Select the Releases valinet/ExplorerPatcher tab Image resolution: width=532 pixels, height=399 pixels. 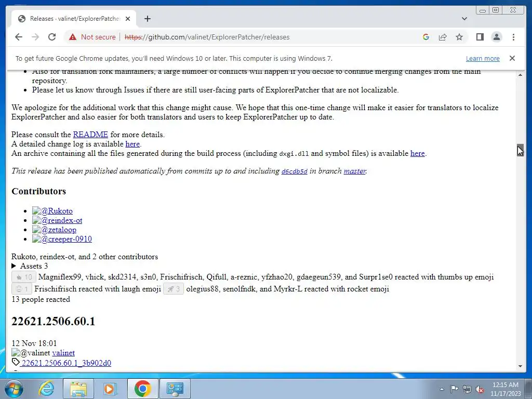click(x=74, y=19)
